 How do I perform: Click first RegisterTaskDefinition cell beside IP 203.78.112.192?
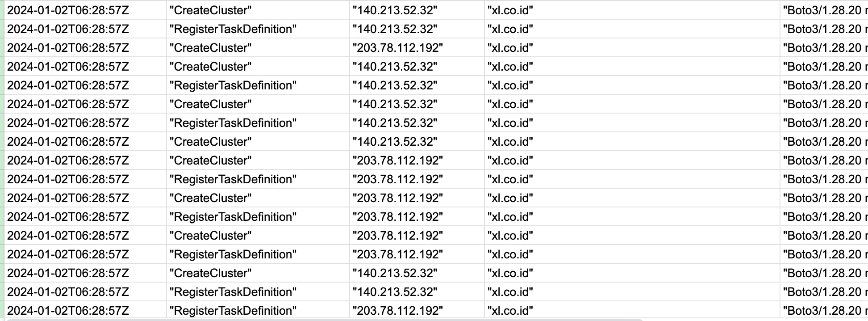tap(233, 179)
